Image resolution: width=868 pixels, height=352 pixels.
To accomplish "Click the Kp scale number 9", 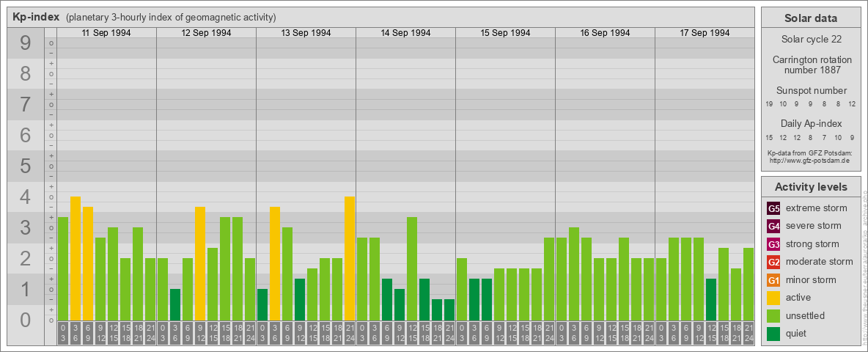I will 25,43.
